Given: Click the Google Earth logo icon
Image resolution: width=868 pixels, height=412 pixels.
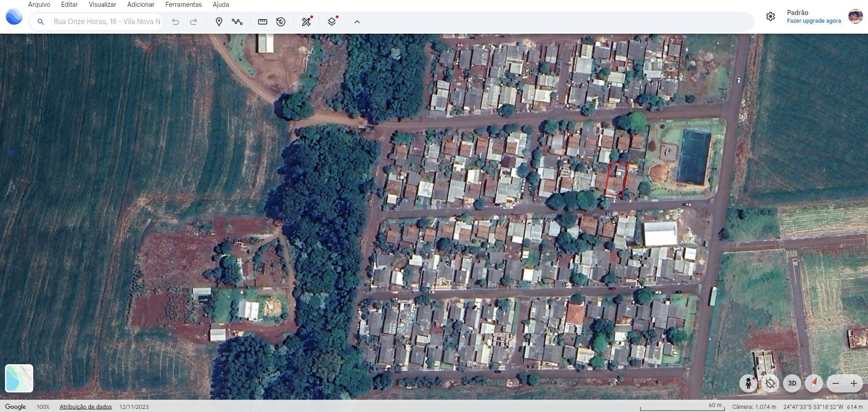Looking at the screenshot, I should coord(14,17).
